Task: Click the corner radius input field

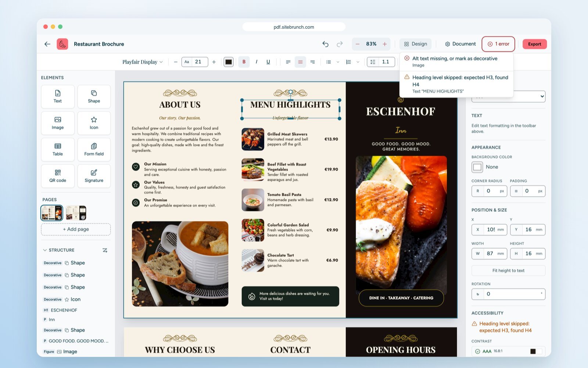Action: click(490, 191)
